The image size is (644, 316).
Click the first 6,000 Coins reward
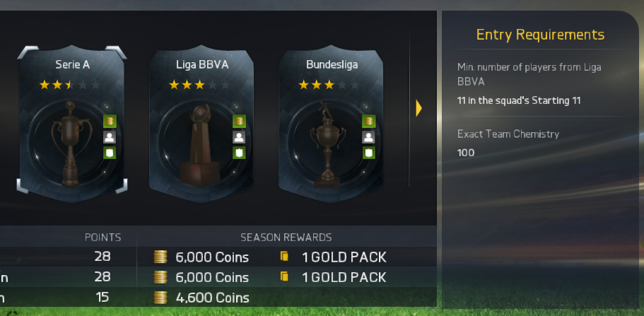point(201,257)
